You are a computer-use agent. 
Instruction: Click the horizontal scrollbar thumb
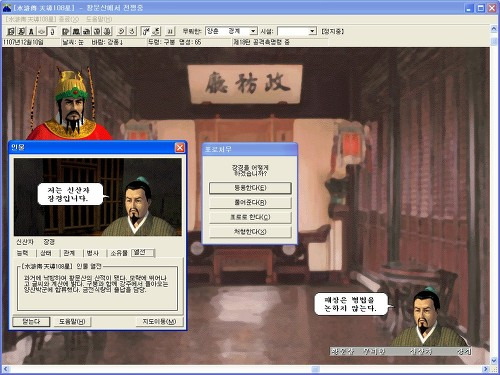click(316, 369)
